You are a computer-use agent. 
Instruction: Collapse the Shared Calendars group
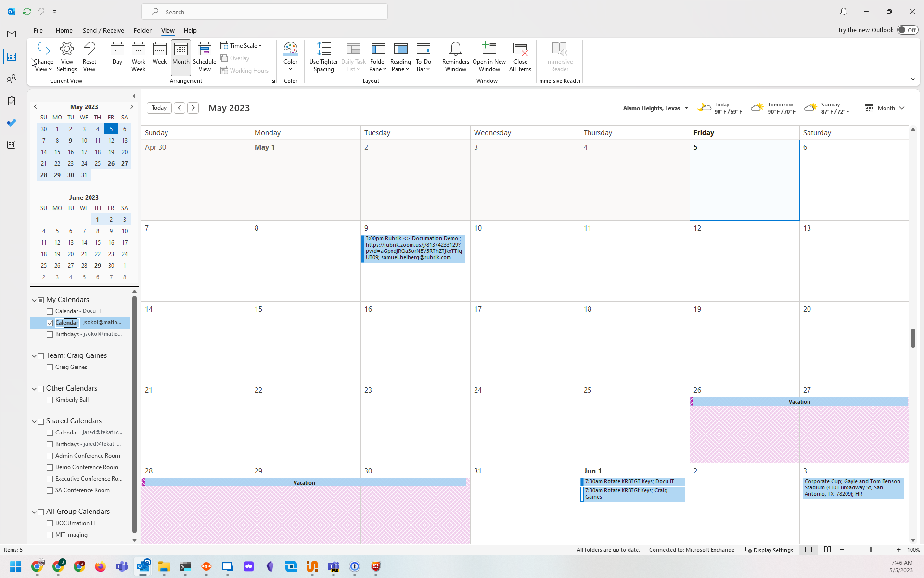(34, 421)
